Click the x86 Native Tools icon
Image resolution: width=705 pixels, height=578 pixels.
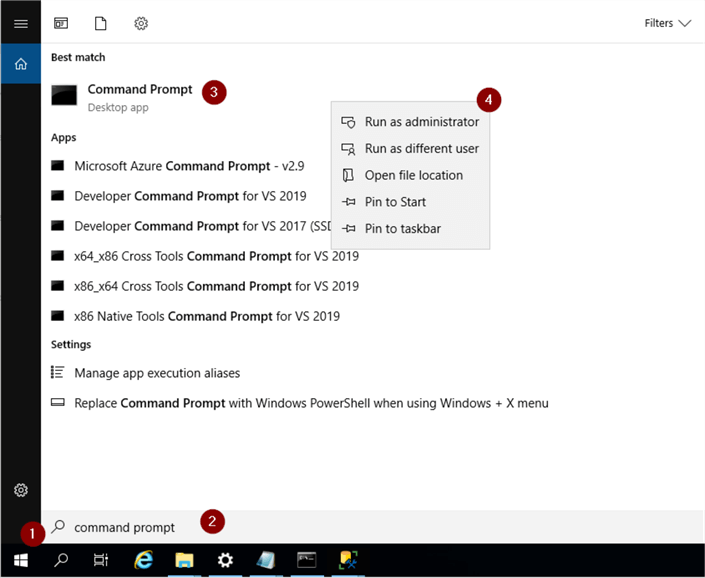pos(58,316)
